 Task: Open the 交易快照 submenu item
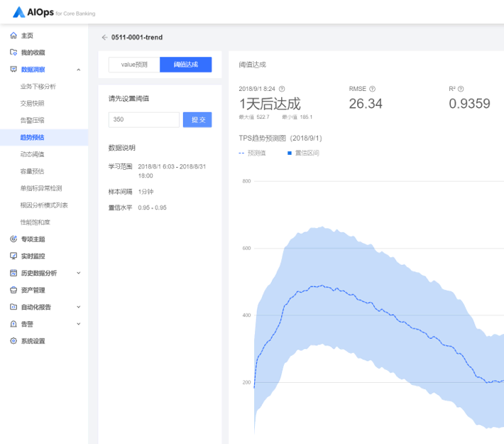[x=32, y=103]
